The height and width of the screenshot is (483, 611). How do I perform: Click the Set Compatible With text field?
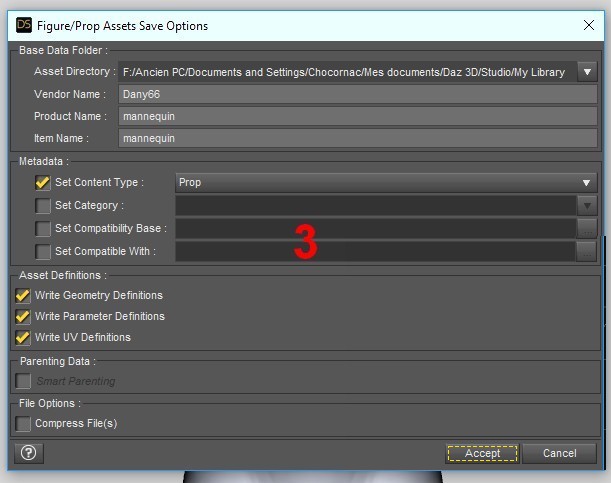376,252
